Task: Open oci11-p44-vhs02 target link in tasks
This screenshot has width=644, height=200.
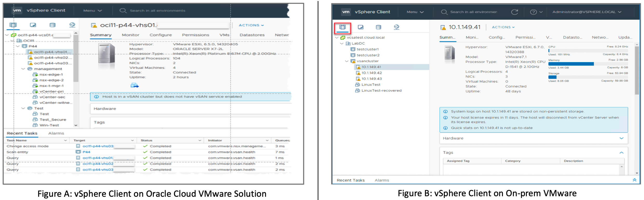Action: [x=98, y=164]
